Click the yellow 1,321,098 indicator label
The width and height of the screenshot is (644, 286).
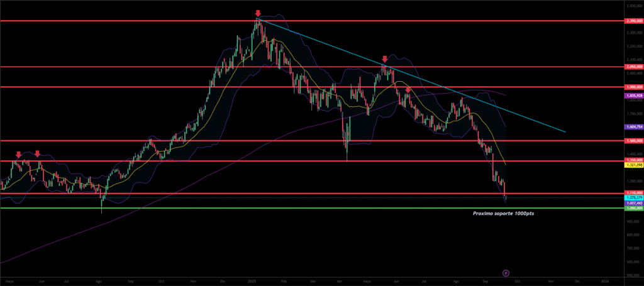(x=633, y=165)
